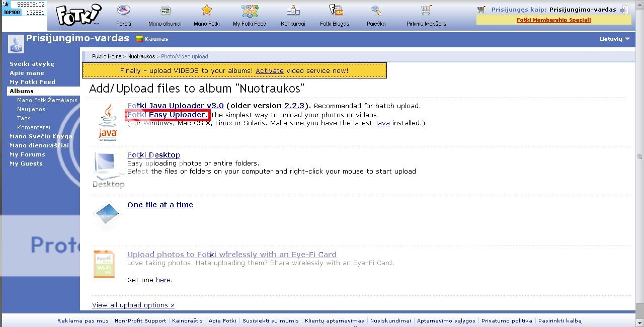Image resolution: width=644 pixels, height=327 pixels.
Task: Open My Forums sidebar item
Action: tap(27, 154)
